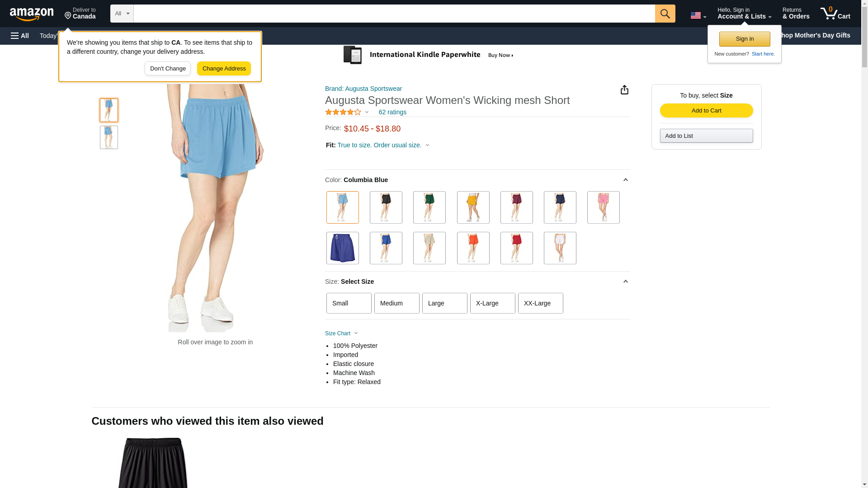Screen dimensions: 868x488
Task: Select the Medium size option
Action: pos(396,303)
